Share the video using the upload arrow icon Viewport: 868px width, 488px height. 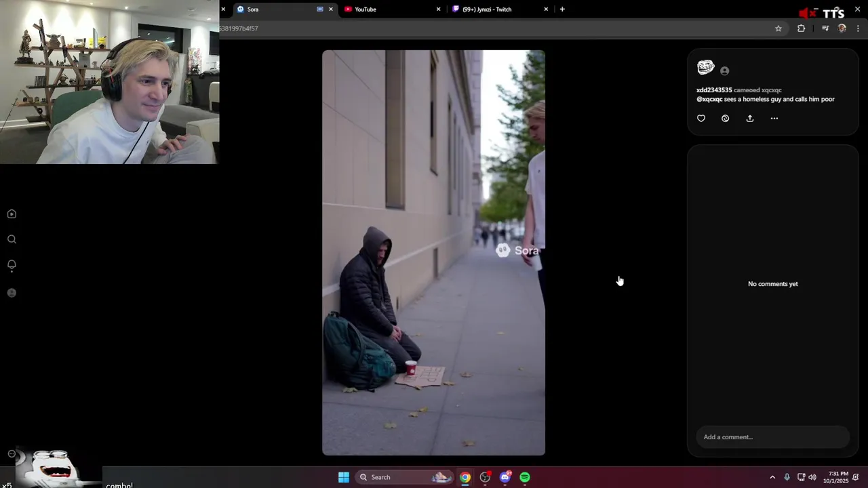pyautogui.click(x=750, y=119)
